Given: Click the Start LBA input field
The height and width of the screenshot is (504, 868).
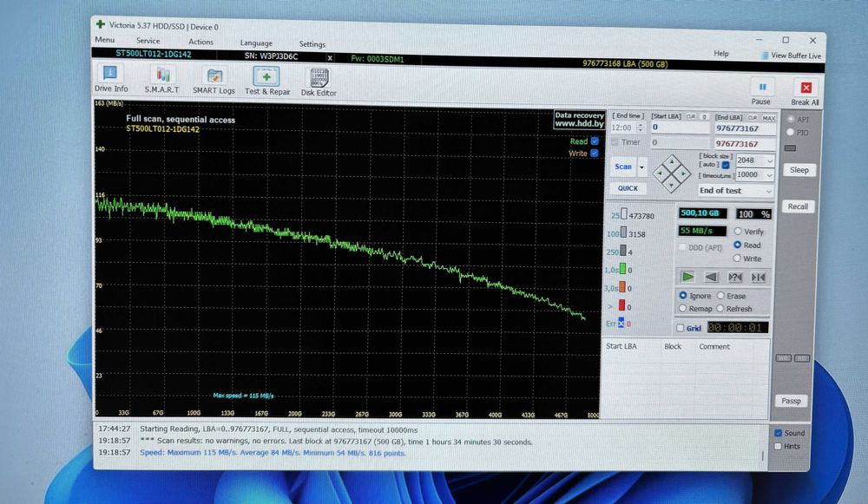Looking at the screenshot, I should point(680,128).
